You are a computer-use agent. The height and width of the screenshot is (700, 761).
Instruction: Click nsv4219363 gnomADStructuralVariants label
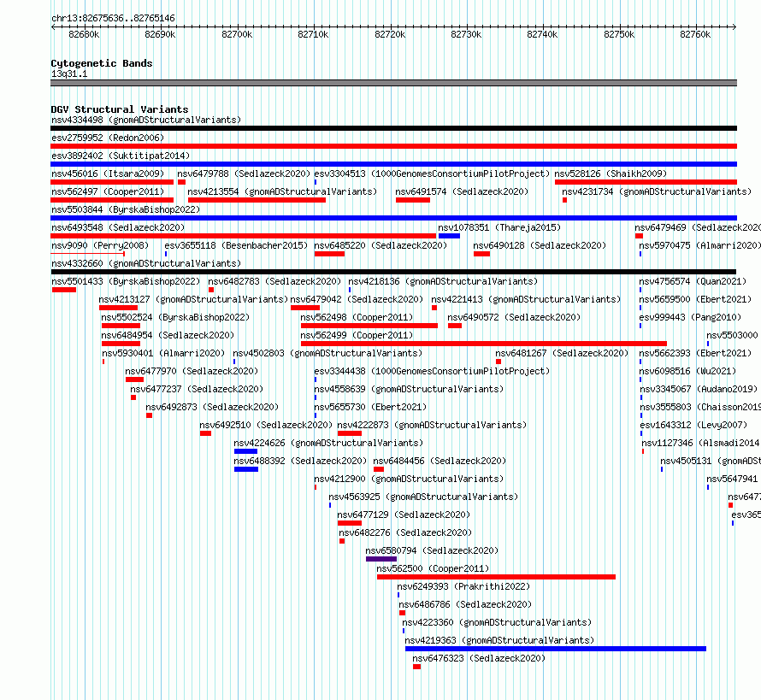[x=499, y=640]
